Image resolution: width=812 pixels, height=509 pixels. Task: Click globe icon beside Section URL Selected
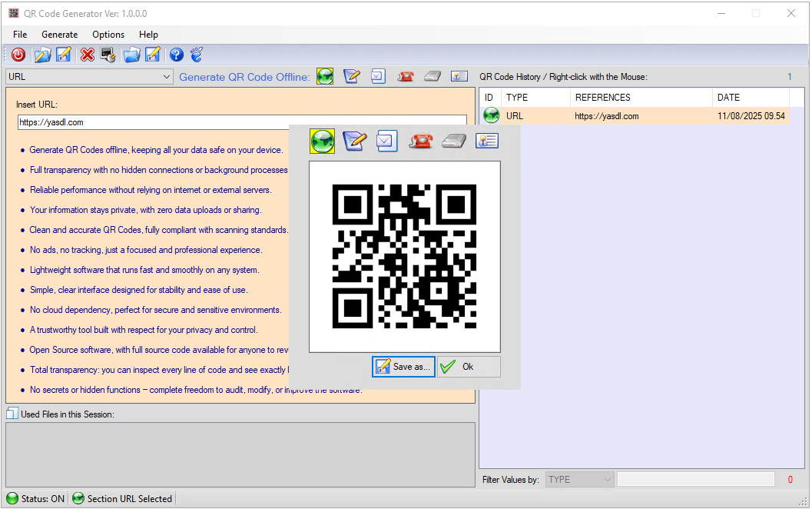78,499
